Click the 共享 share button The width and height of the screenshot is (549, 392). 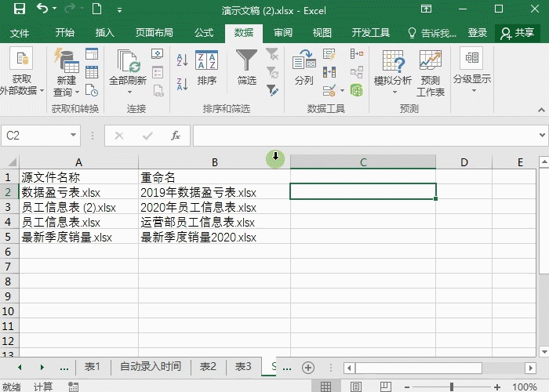coord(517,33)
